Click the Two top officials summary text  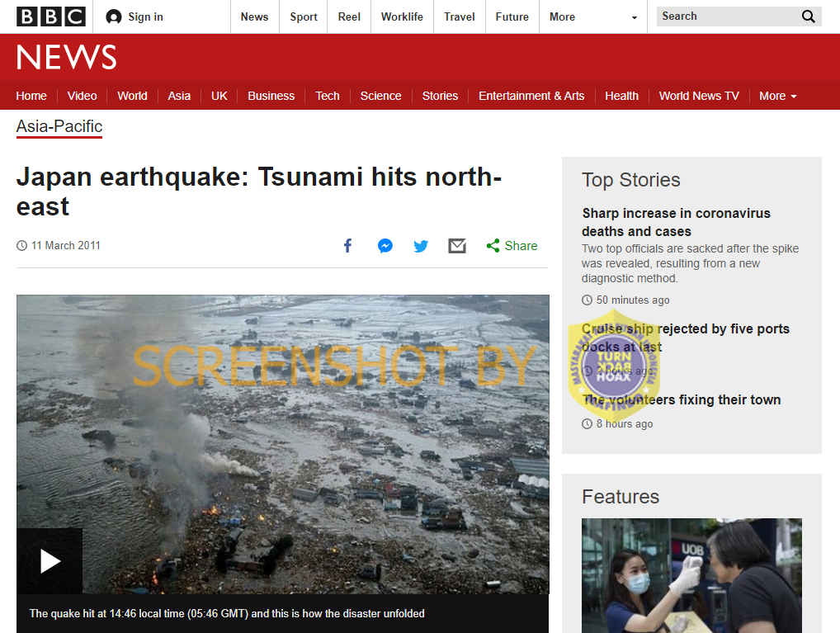pyautogui.click(x=690, y=263)
